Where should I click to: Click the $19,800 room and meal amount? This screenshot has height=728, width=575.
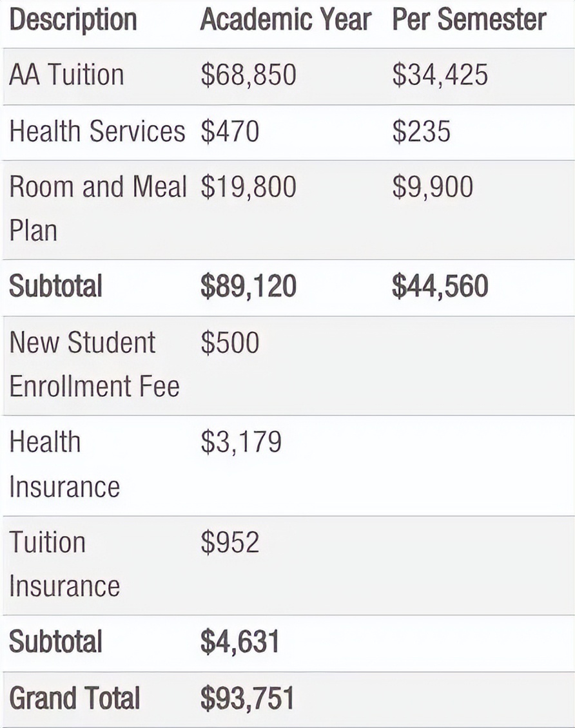(248, 187)
